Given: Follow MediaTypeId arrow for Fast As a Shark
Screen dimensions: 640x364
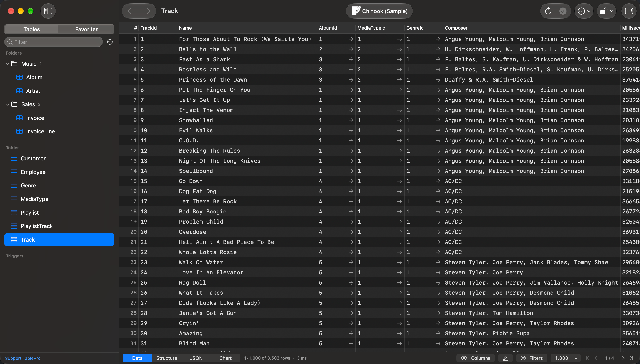Looking at the screenshot, I should 399,59.
